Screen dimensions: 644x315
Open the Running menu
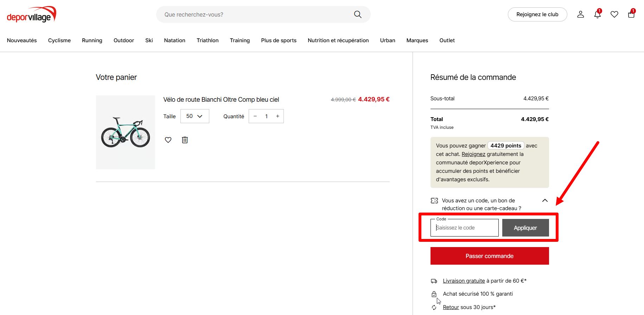[92, 40]
